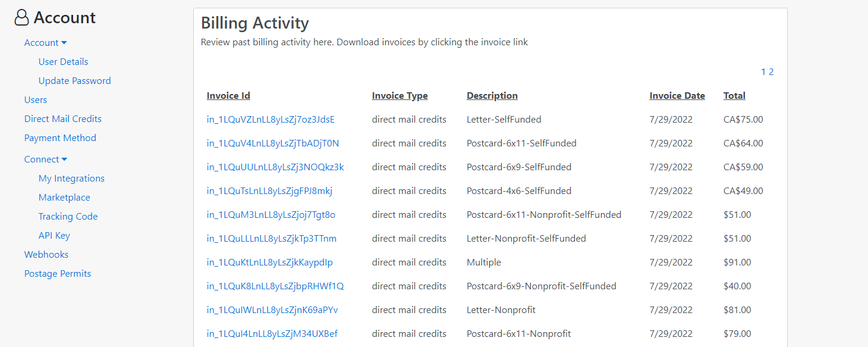Download invoice in_1LQuVZLnLL8yLsZj7oz3JdsE
This screenshot has height=347, width=868.
[x=271, y=120]
